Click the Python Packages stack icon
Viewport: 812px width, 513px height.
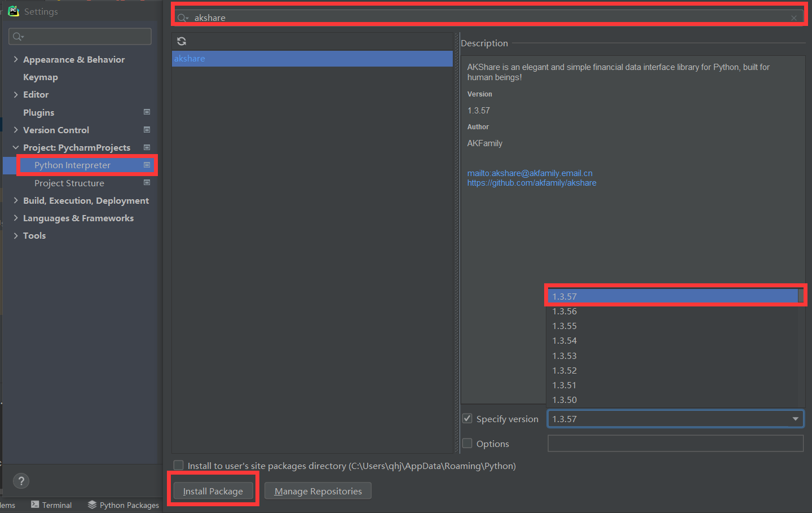point(92,505)
